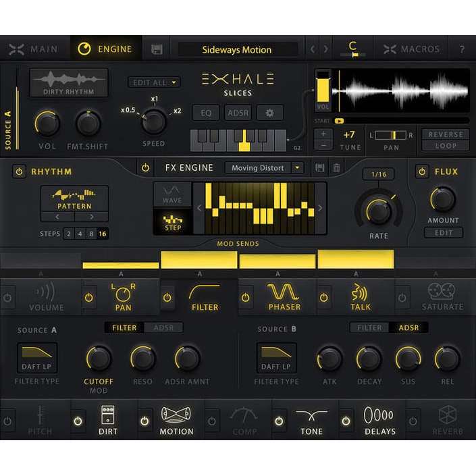Open the Delays effect module
The height and width of the screenshot is (476, 476).
tap(379, 421)
